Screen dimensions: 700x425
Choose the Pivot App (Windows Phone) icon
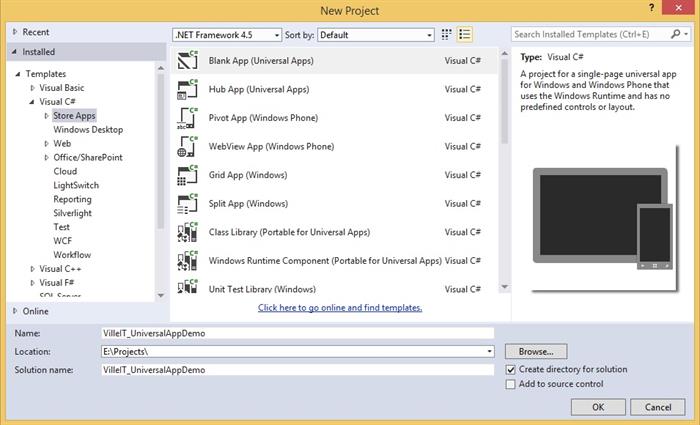coord(188,118)
